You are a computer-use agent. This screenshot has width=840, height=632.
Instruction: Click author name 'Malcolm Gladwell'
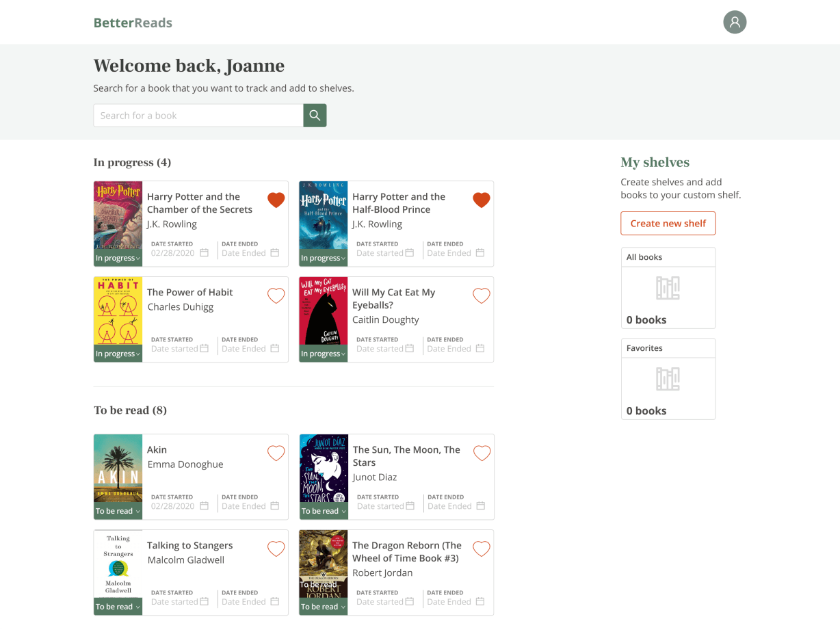click(x=186, y=560)
